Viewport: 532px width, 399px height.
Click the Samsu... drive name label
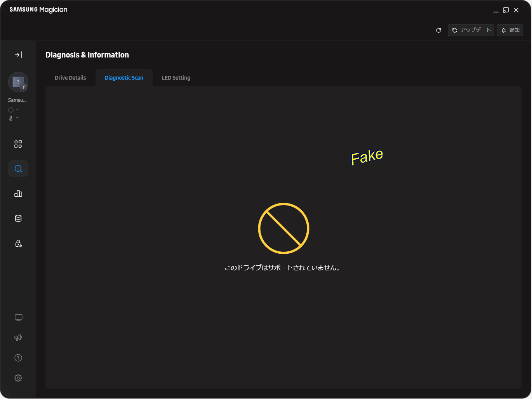(17, 100)
